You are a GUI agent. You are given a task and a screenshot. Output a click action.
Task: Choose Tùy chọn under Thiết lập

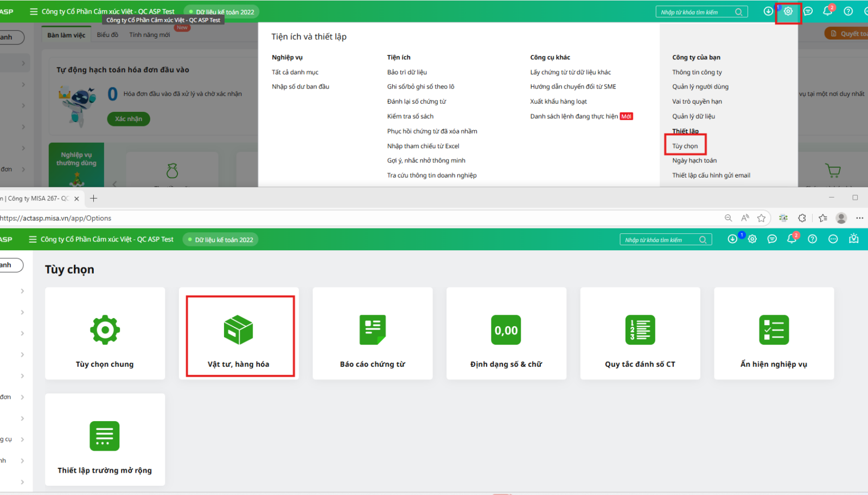685,146
